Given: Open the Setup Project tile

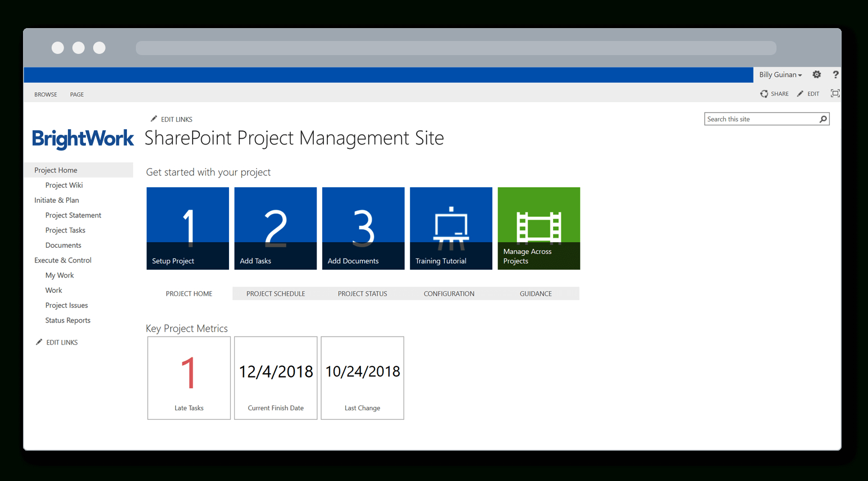Looking at the screenshot, I should 188,228.
